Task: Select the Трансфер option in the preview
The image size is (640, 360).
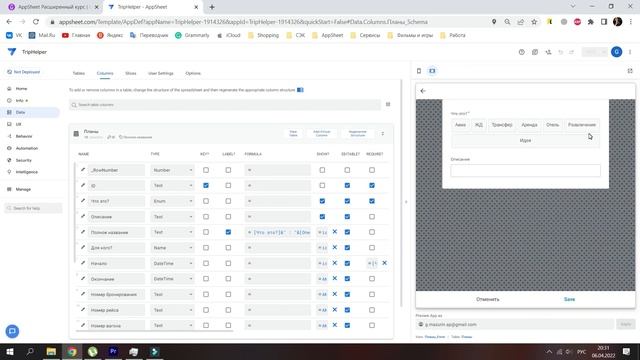Action: pos(502,125)
